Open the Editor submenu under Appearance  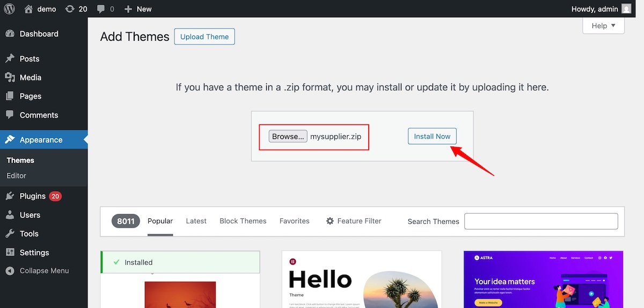click(x=16, y=175)
